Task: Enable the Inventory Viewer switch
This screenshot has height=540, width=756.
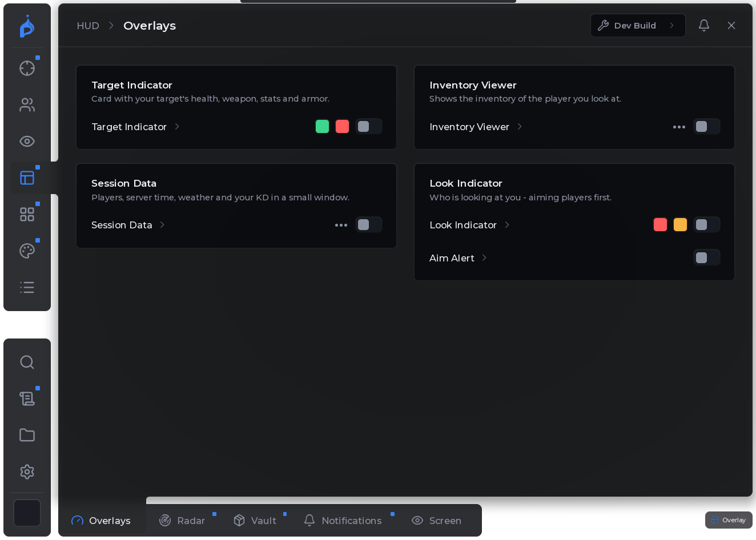Action: click(707, 126)
